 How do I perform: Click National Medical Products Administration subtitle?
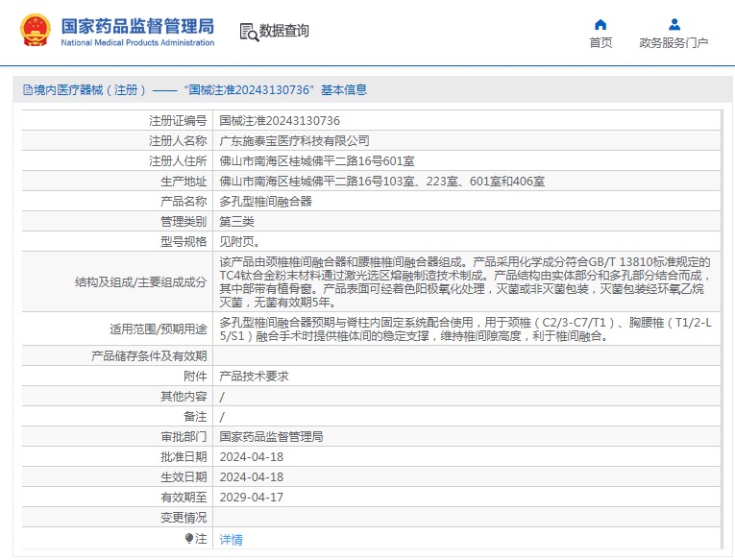(137, 42)
